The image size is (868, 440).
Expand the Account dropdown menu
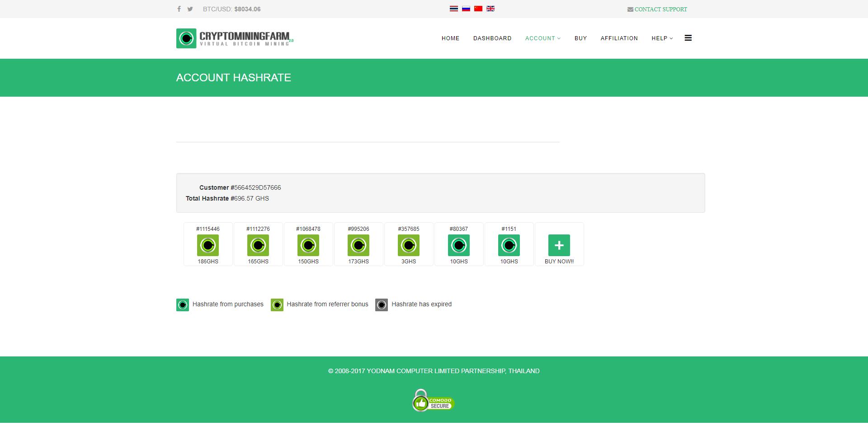tap(542, 38)
